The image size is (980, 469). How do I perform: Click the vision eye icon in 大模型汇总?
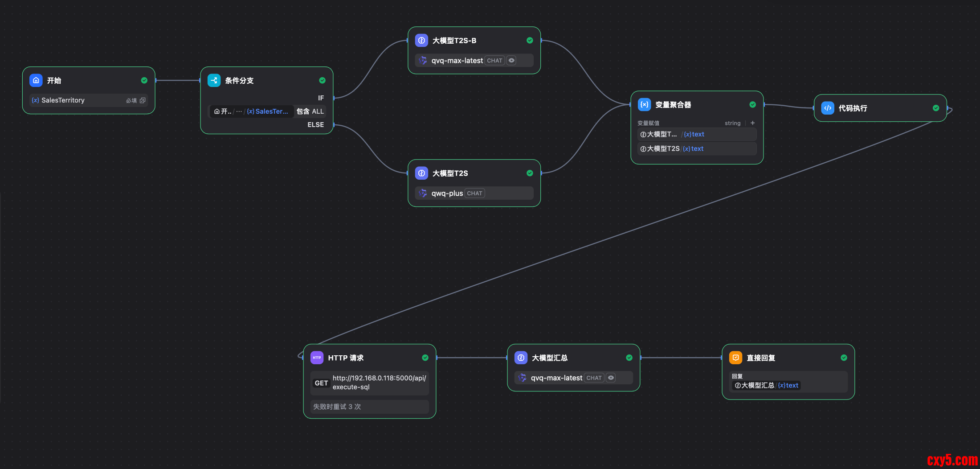click(x=611, y=378)
